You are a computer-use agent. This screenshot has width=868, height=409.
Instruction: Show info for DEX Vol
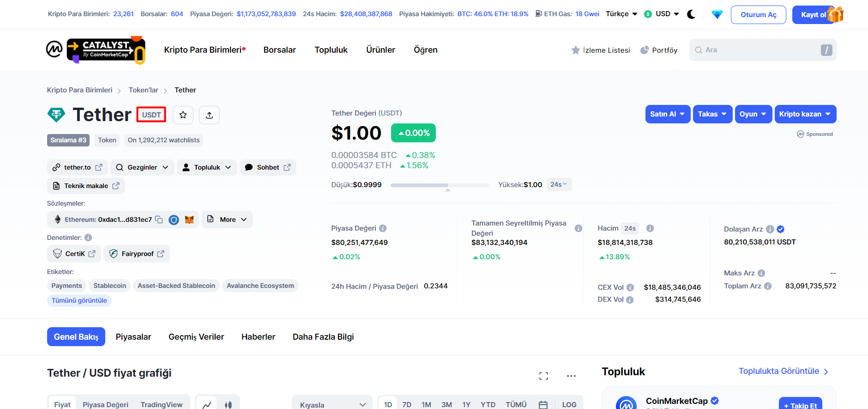coord(630,300)
